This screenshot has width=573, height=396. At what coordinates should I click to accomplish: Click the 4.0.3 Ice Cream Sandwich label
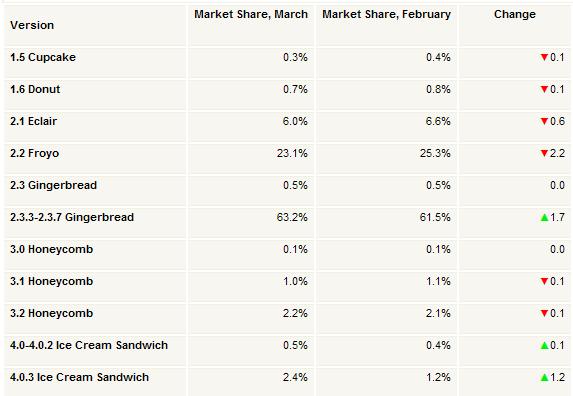point(79,377)
